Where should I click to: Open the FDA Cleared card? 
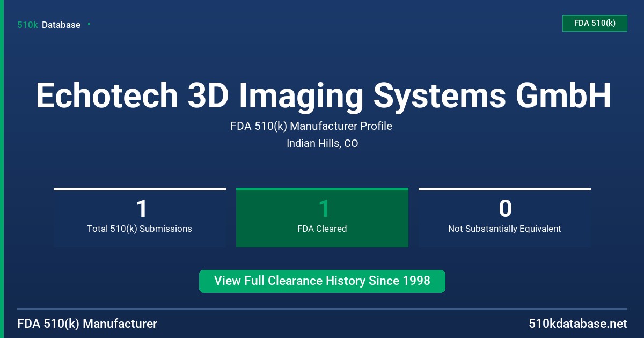click(322, 217)
